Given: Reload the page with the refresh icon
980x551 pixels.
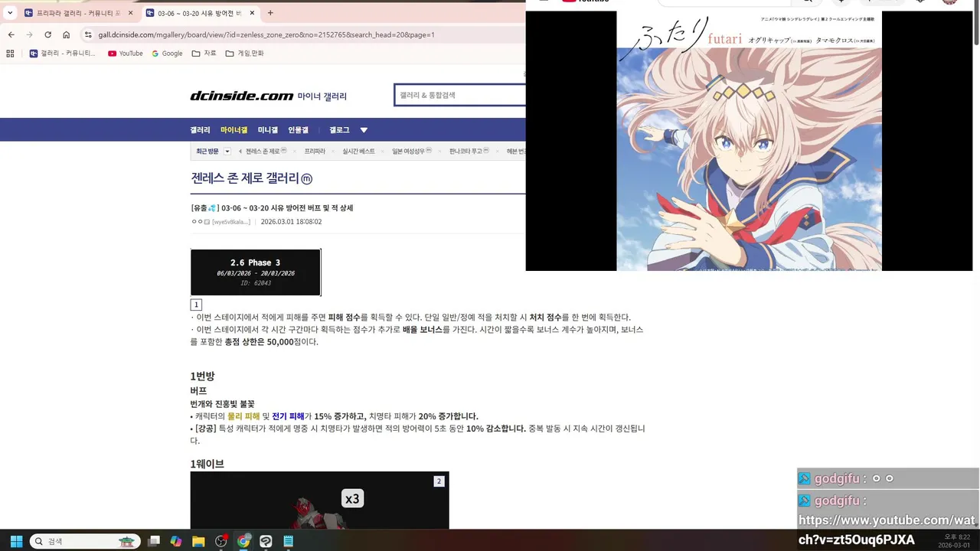Looking at the screenshot, I should (x=47, y=34).
